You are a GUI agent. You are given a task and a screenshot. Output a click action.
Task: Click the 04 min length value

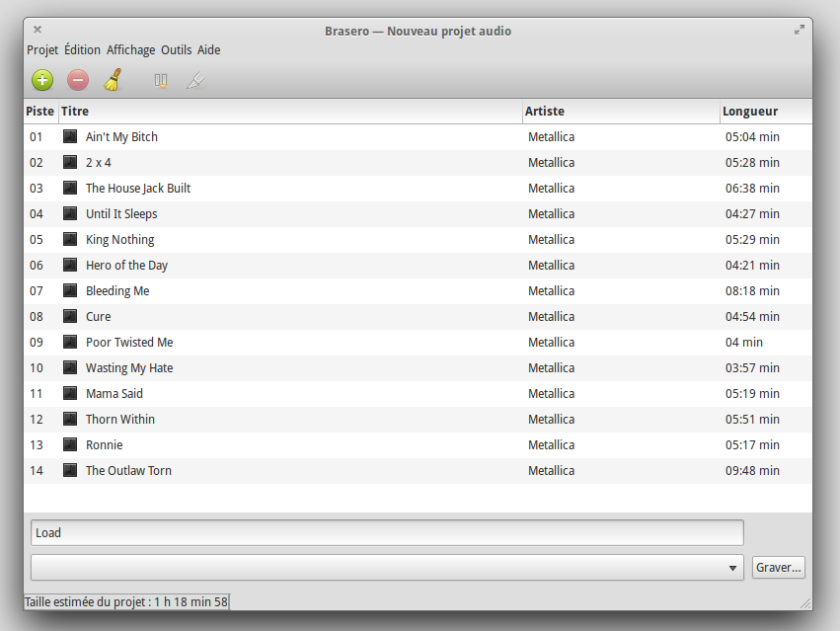tap(743, 343)
